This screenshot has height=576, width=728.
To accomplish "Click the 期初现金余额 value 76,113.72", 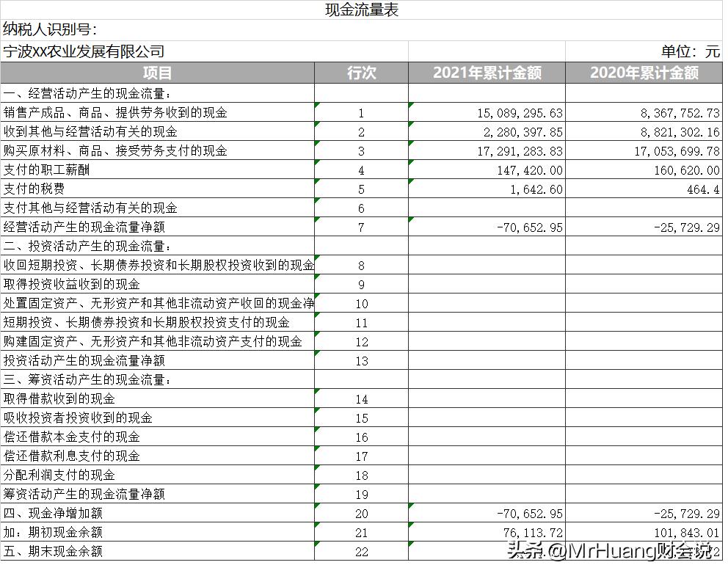I will (x=531, y=532).
